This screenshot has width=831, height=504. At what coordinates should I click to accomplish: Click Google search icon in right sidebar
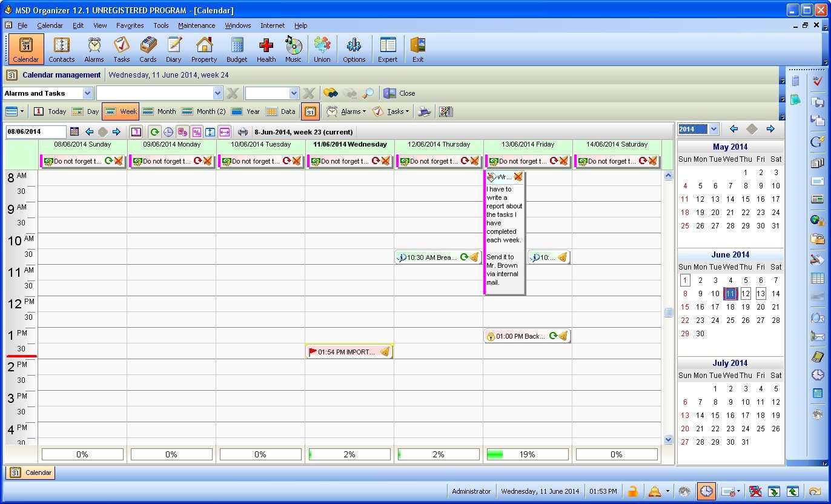pyautogui.click(x=818, y=141)
